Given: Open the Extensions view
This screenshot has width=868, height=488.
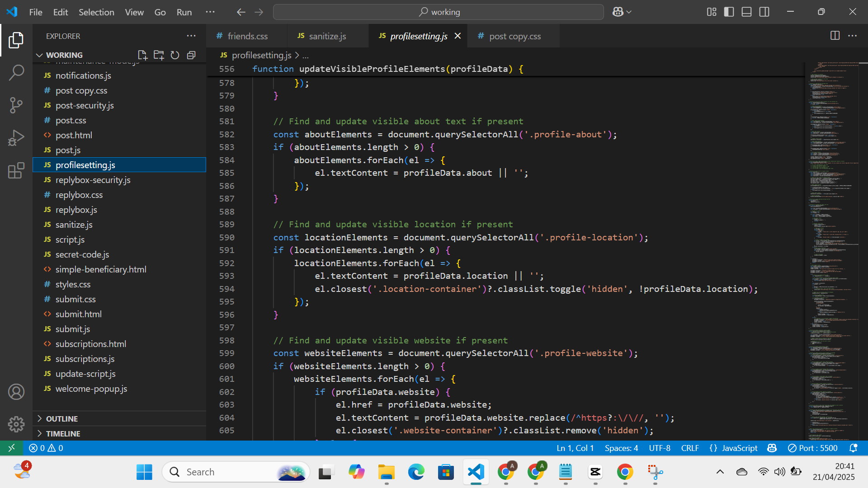Looking at the screenshot, I should click(16, 170).
